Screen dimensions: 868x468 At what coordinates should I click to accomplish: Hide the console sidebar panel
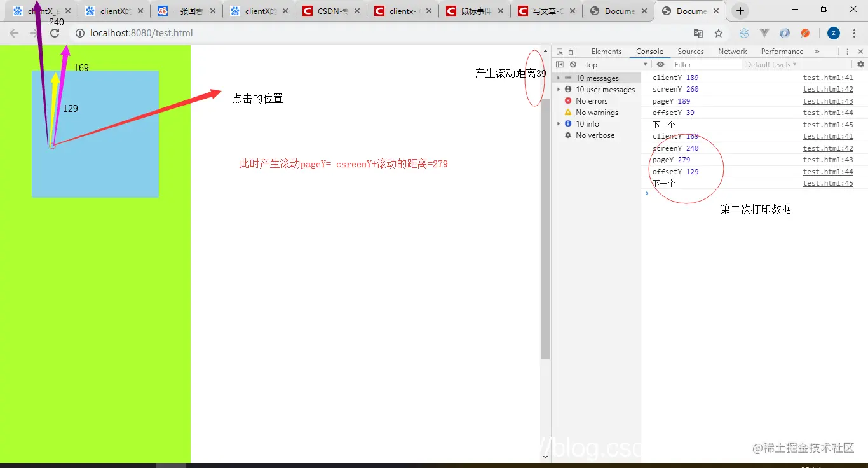click(560, 64)
